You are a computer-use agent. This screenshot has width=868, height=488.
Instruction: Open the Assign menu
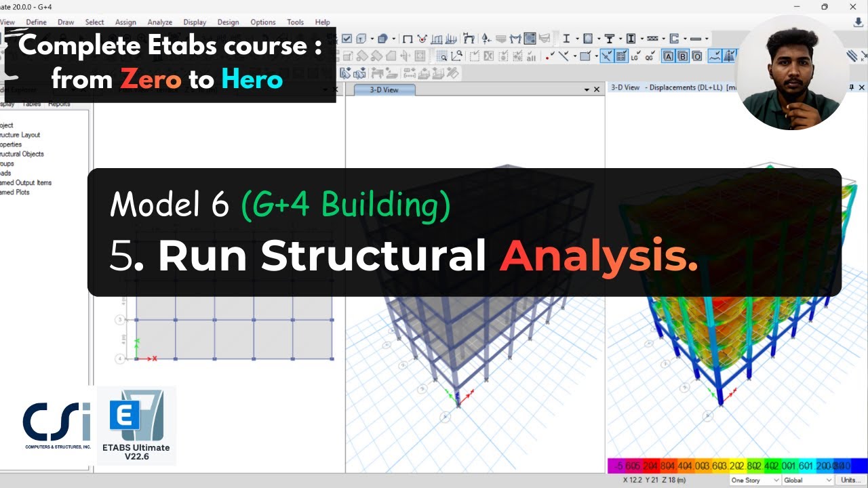point(125,22)
